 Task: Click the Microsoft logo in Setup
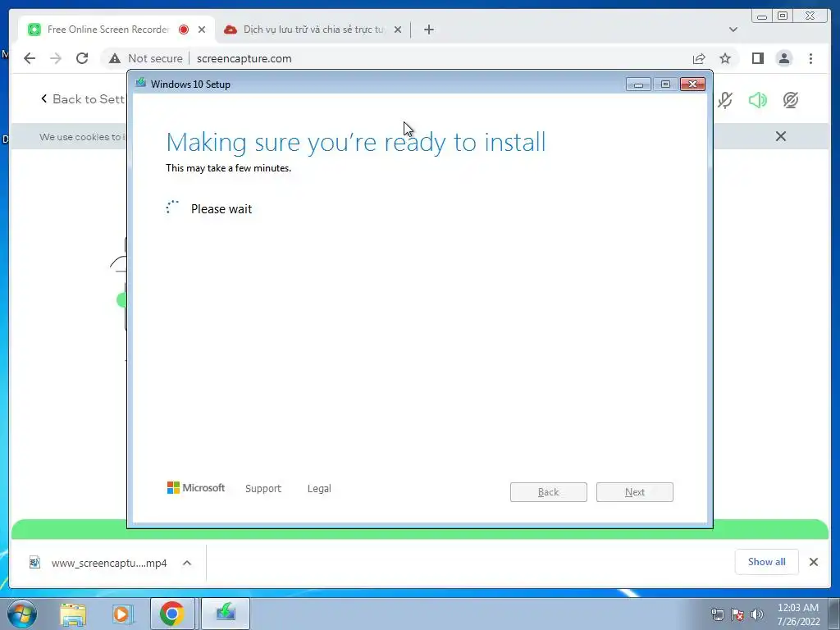(196, 487)
